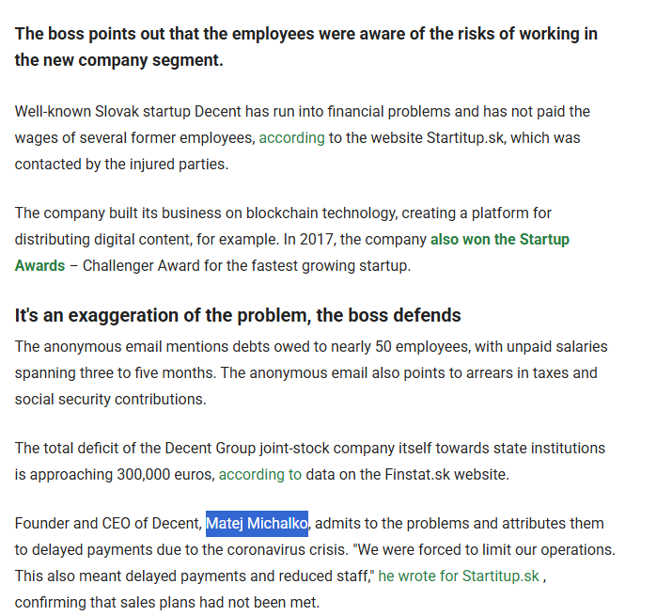Image resolution: width=672 pixels, height=616 pixels.
Task: Click the words 'contacted by the injured parties'
Action: (x=121, y=165)
